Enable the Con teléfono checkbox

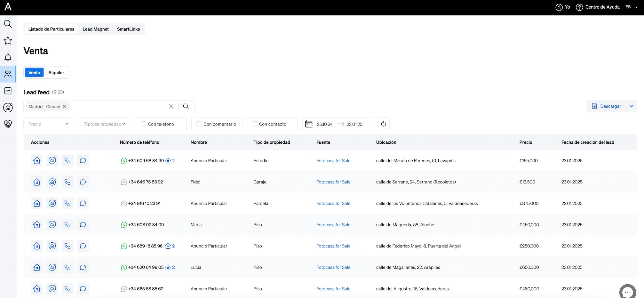coord(143,124)
